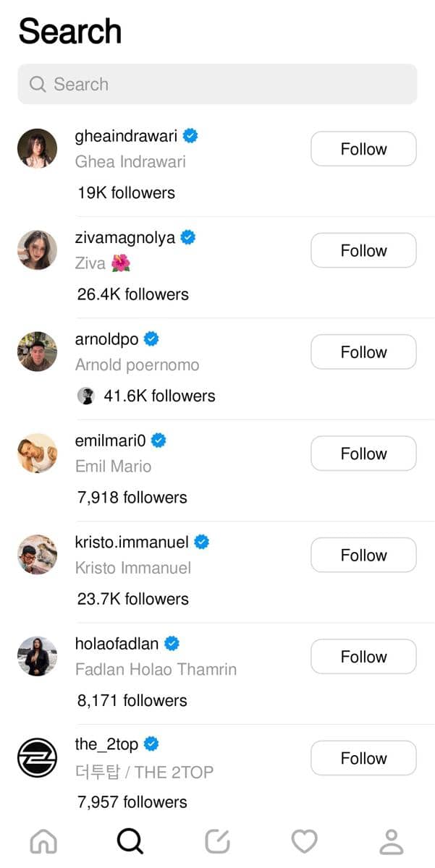Open the holaofadlan username link
The image size is (435, 868).
pos(117,643)
